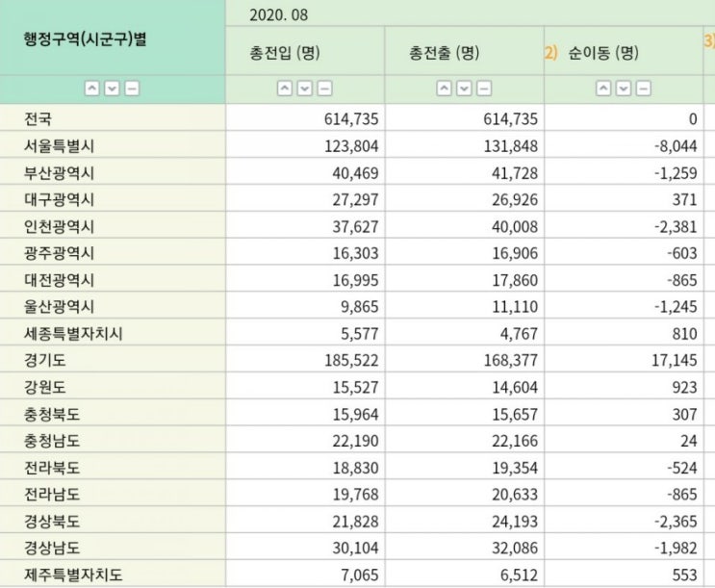Sort 총전입 column descending with down arrow
The height and width of the screenshot is (588, 715).
tap(305, 89)
